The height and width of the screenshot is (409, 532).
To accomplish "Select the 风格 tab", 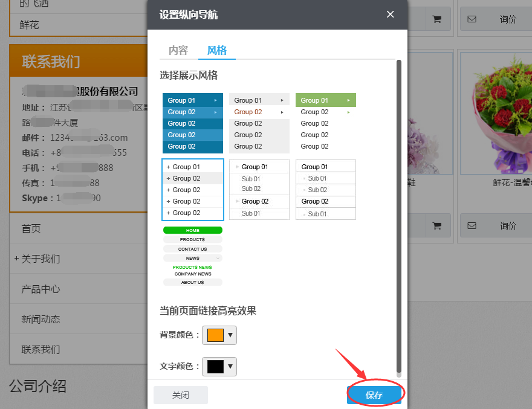I will pos(217,51).
